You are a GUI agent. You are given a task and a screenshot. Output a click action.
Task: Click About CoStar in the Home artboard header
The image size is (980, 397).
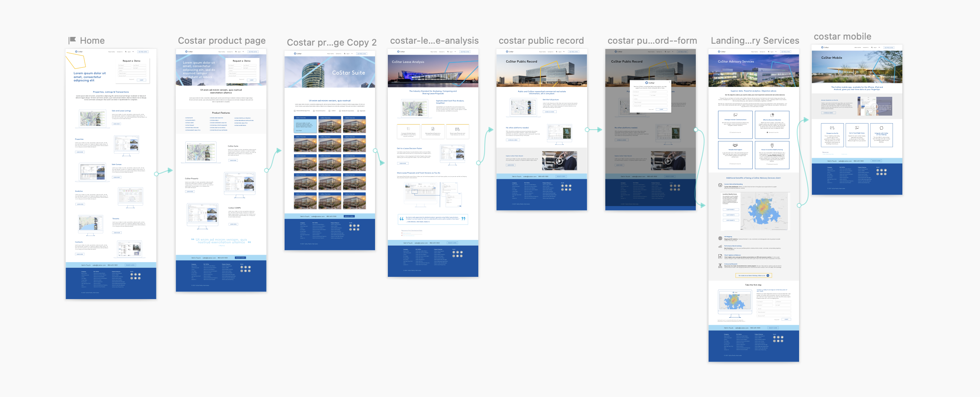click(x=112, y=52)
